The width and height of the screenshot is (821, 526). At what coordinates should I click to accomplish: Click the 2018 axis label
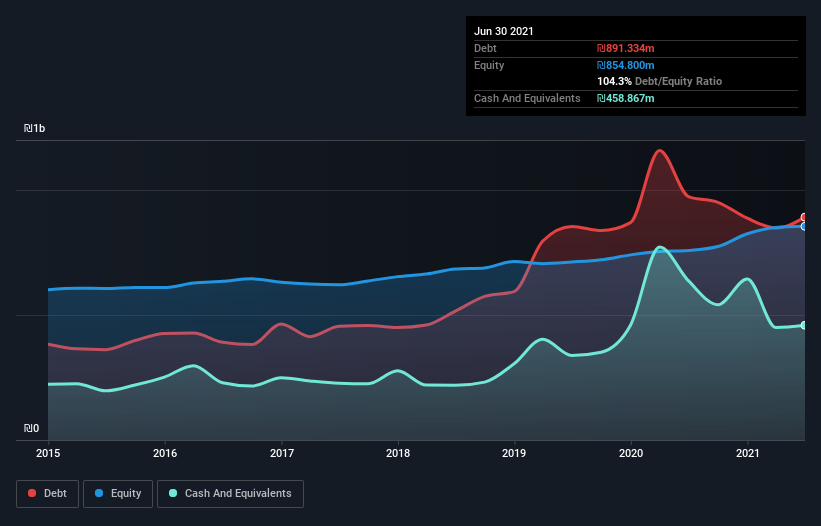tap(398, 453)
